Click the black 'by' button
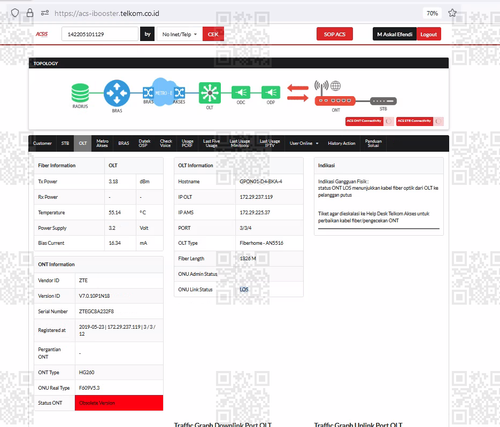The height and width of the screenshot is (427, 500). [147, 34]
